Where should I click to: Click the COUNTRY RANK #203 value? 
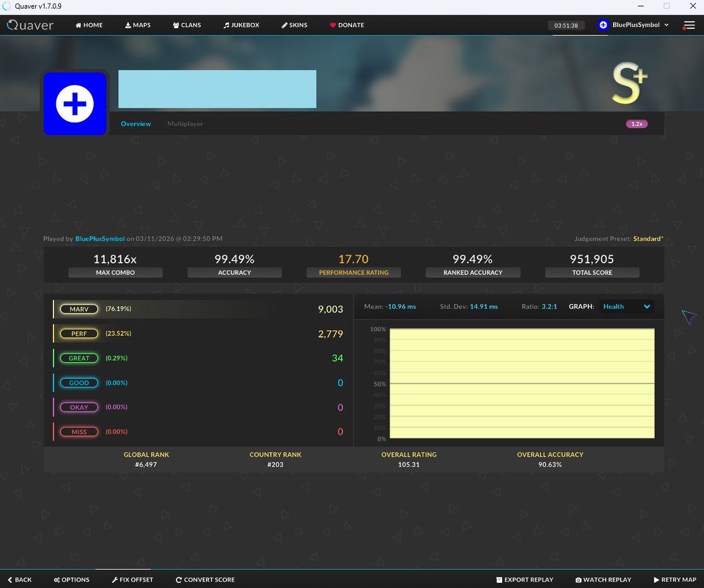click(x=275, y=464)
